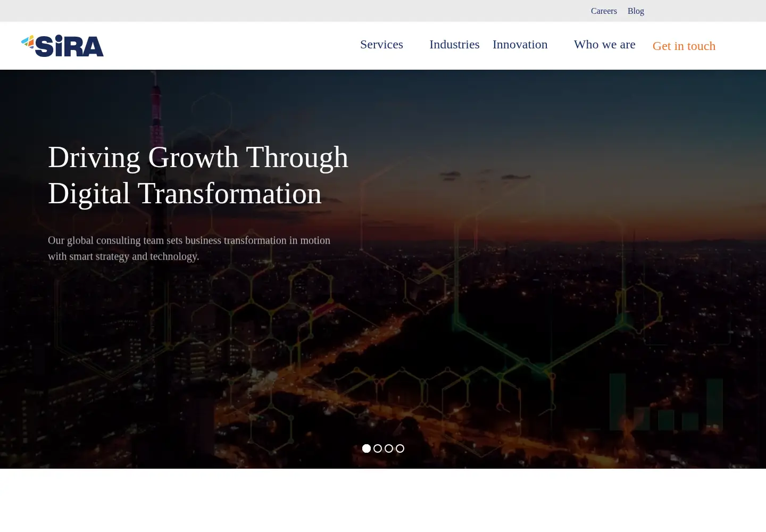The width and height of the screenshot is (766, 532).
Task: Click the SiRA logo
Action: click(x=62, y=46)
